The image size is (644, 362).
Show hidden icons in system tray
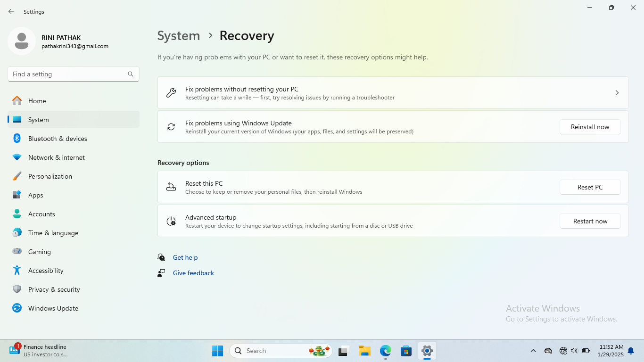coord(533,351)
